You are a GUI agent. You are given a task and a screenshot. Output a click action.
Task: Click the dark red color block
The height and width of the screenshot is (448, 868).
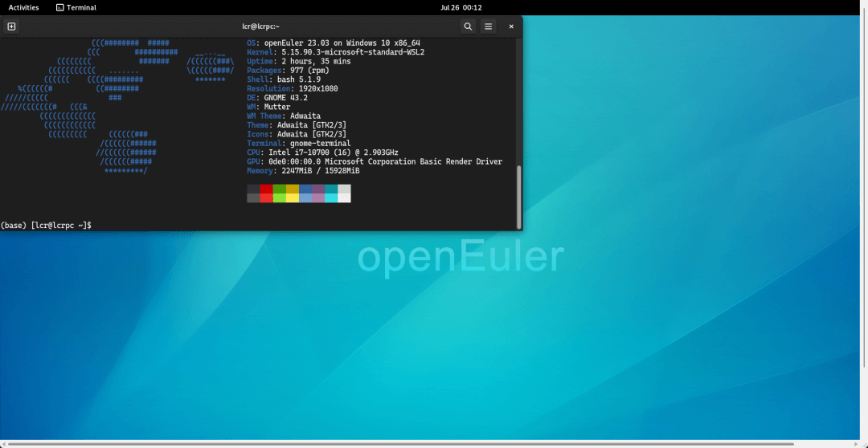[266, 189]
